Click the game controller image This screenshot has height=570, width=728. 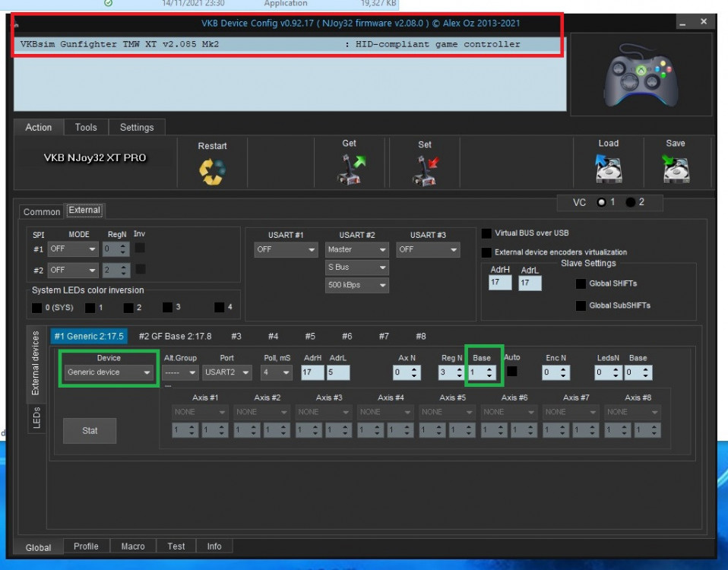click(641, 75)
